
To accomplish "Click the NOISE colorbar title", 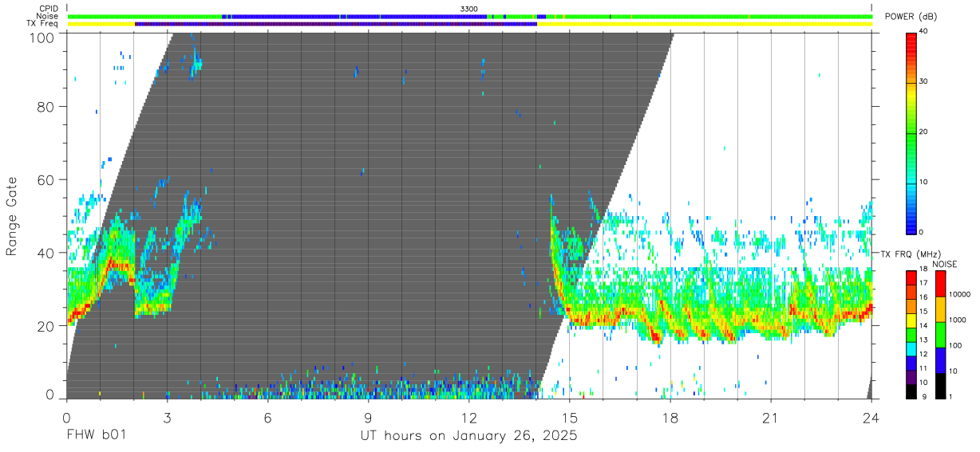I will coord(944,264).
